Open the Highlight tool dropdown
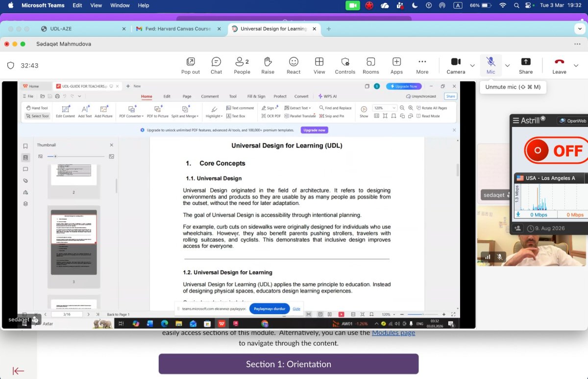 click(214, 112)
